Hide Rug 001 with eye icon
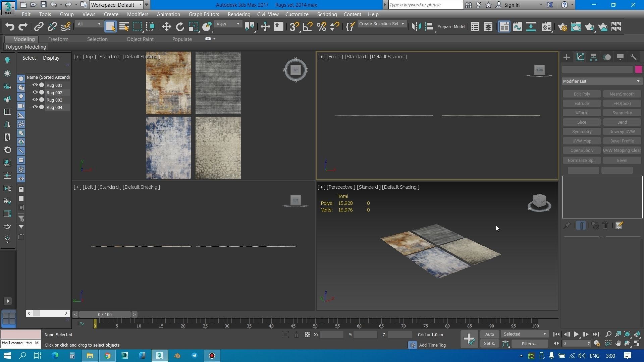The width and height of the screenshot is (644, 362). click(35, 85)
